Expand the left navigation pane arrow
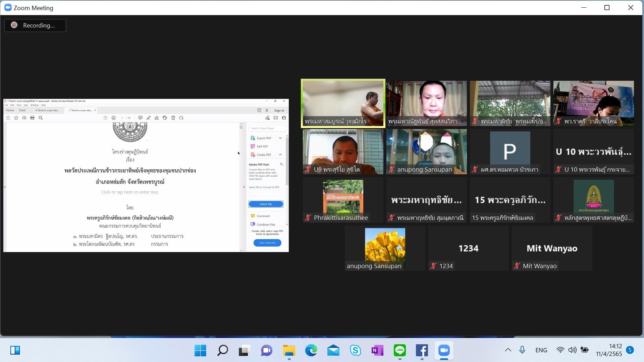The height and width of the screenshot is (362, 644). click(5, 187)
